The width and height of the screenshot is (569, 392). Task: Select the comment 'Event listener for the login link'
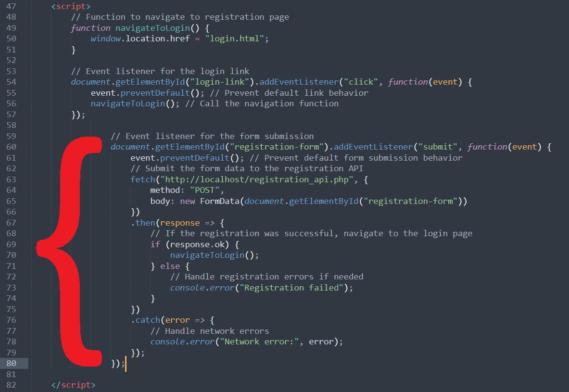160,71
